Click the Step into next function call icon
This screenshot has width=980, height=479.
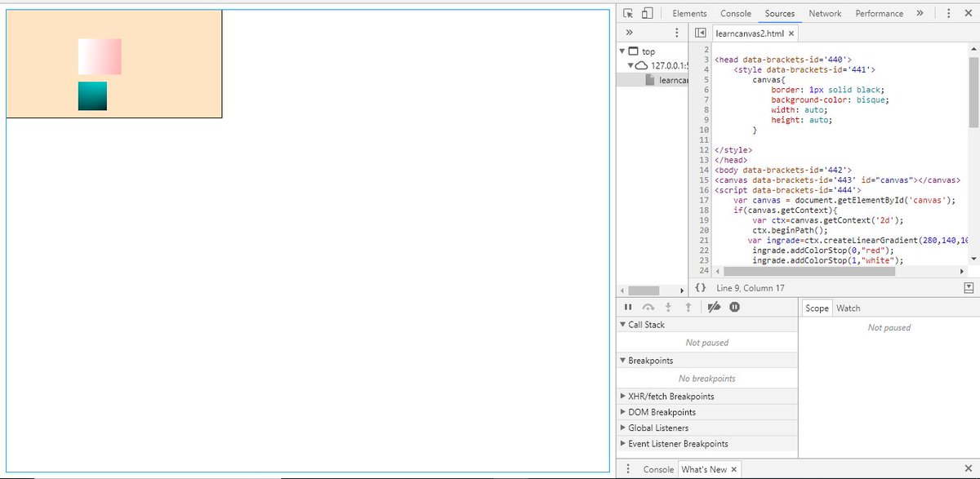point(666,307)
